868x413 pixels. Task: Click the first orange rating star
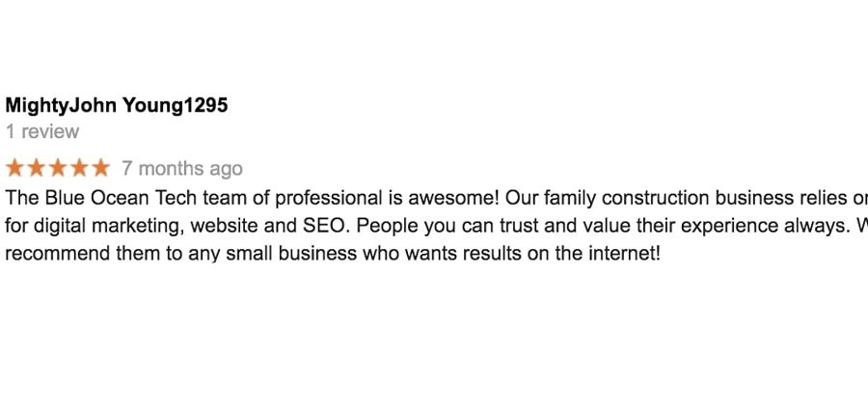click(x=14, y=168)
